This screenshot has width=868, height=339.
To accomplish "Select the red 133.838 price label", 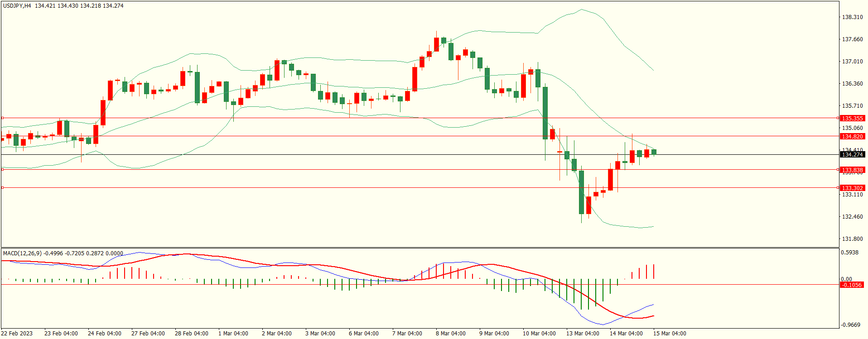I will pos(852,170).
